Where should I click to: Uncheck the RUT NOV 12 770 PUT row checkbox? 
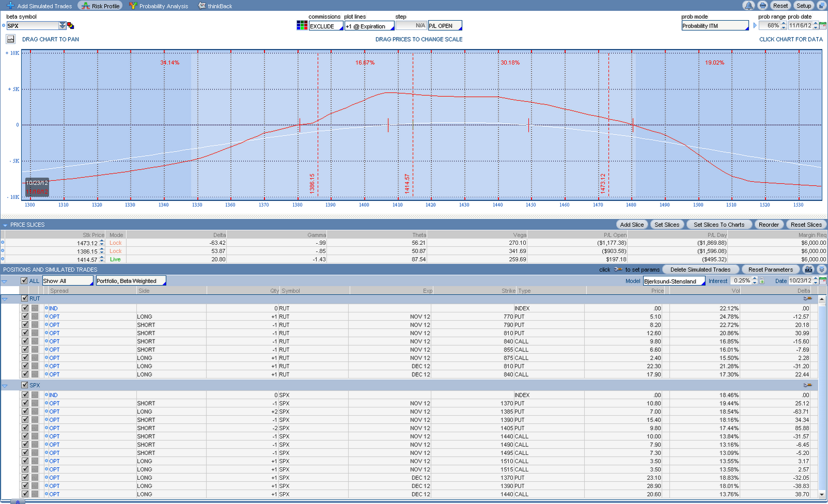25,316
